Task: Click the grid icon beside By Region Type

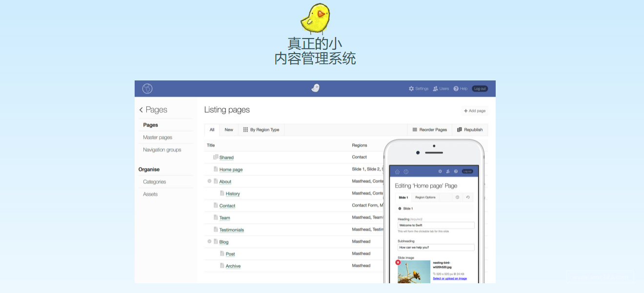Action: (x=246, y=130)
